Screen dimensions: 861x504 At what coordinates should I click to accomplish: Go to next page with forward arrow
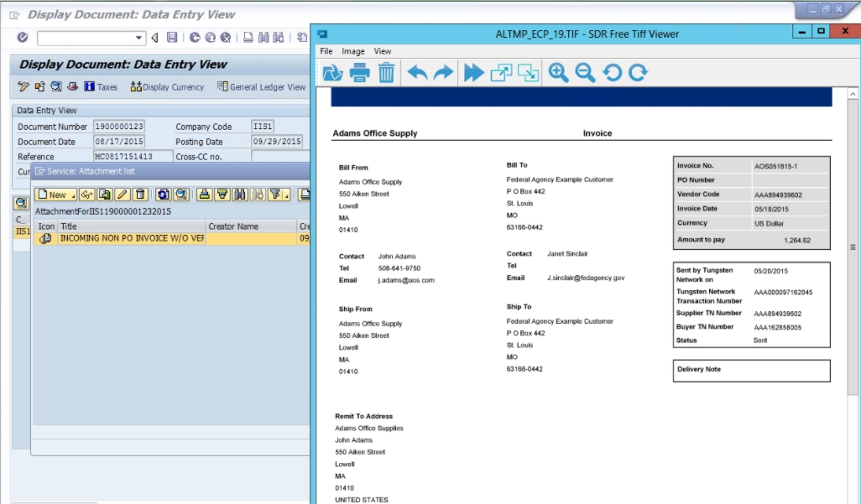444,72
